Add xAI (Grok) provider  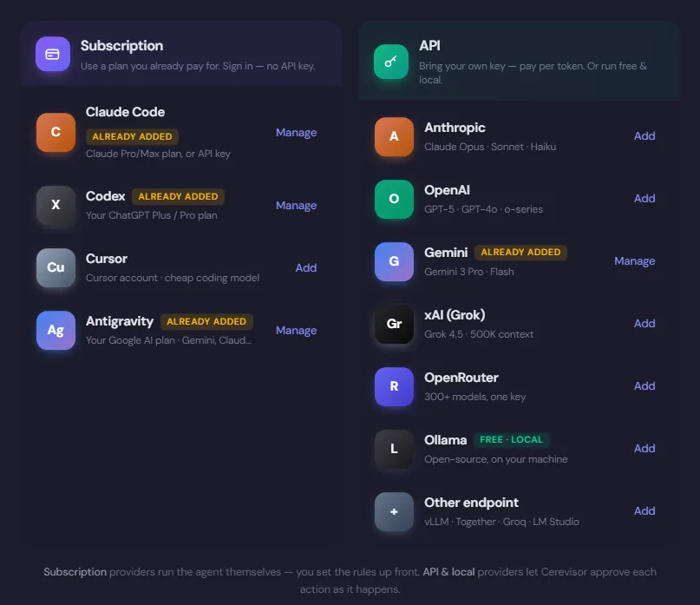[x=644, y=324]
